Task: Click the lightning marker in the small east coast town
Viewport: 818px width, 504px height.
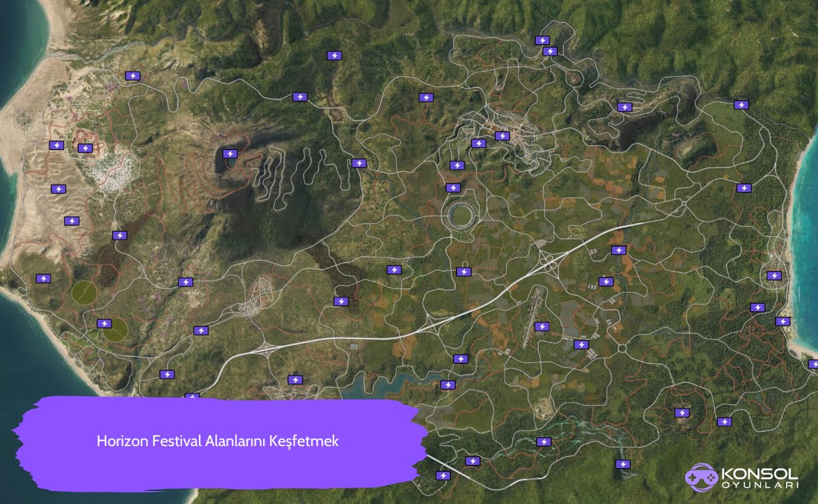Action: (x=774, y=276)
